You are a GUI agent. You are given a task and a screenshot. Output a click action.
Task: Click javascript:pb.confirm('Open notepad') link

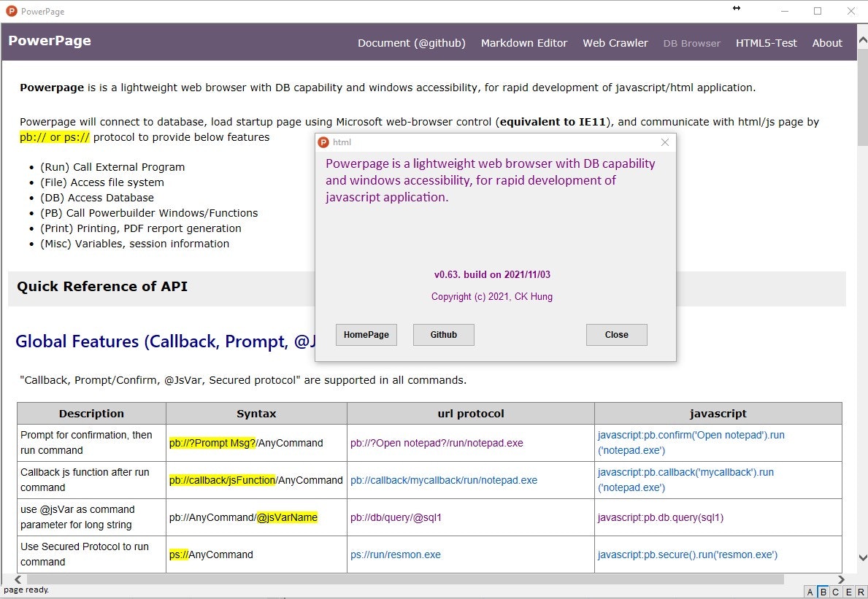pyautogui.click(x=691, y=442)
